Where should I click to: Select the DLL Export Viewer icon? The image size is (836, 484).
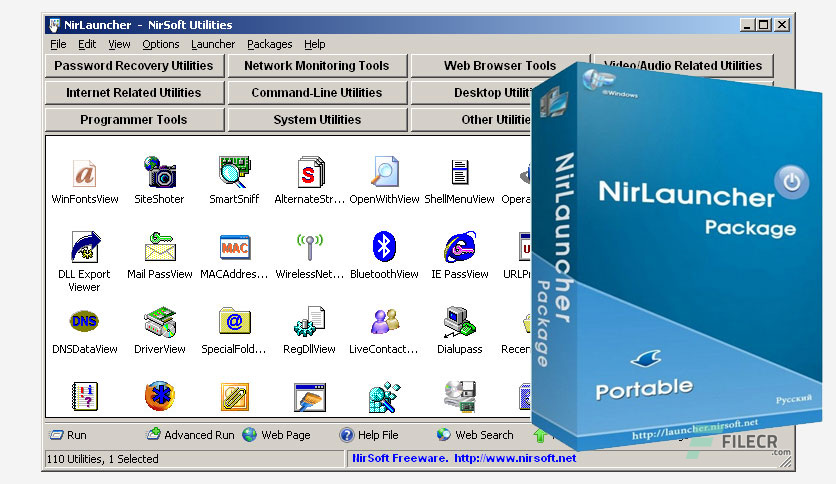pyautogui.click(x=85, y=246)
